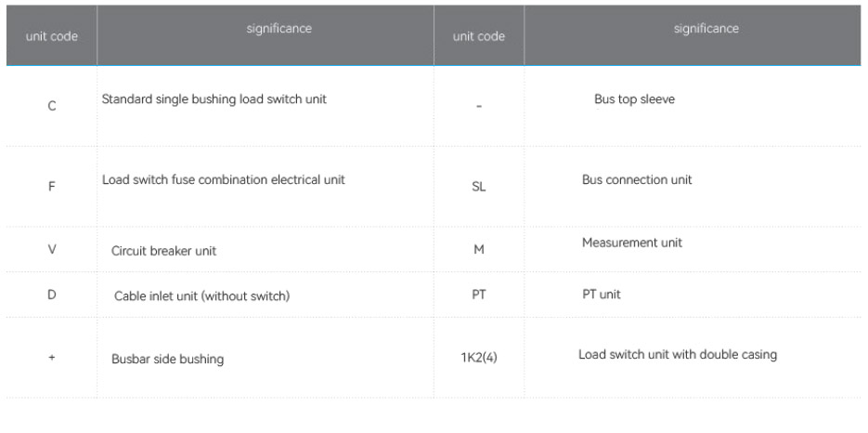Click the plus sign unit code

click(51, 358)
